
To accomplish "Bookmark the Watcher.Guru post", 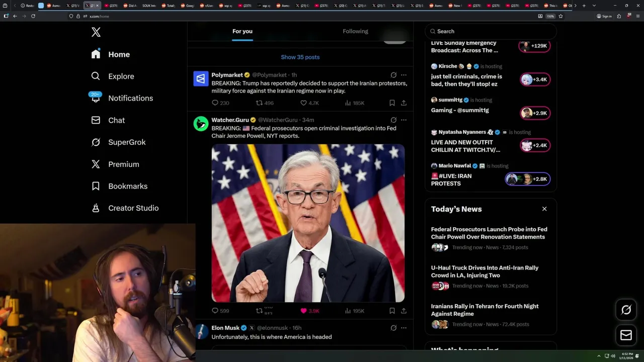I will 392,311.
